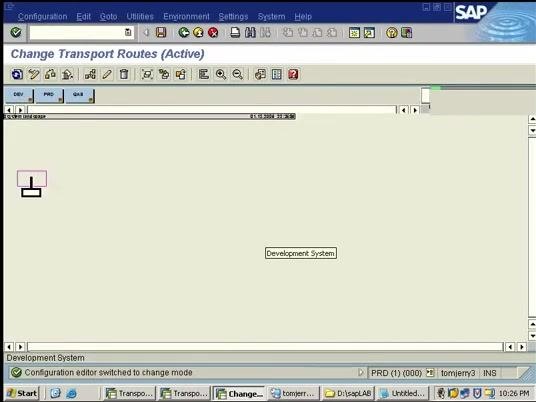536x402 pixels.
Task: Click the Distribute and activate truck icon
Action: (67, 74)
